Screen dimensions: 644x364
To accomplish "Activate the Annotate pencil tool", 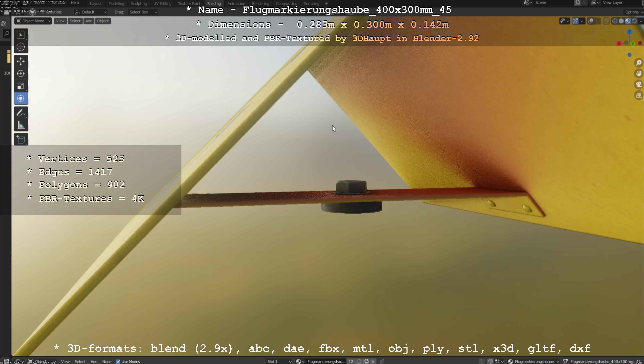I will tap(21, 113).
